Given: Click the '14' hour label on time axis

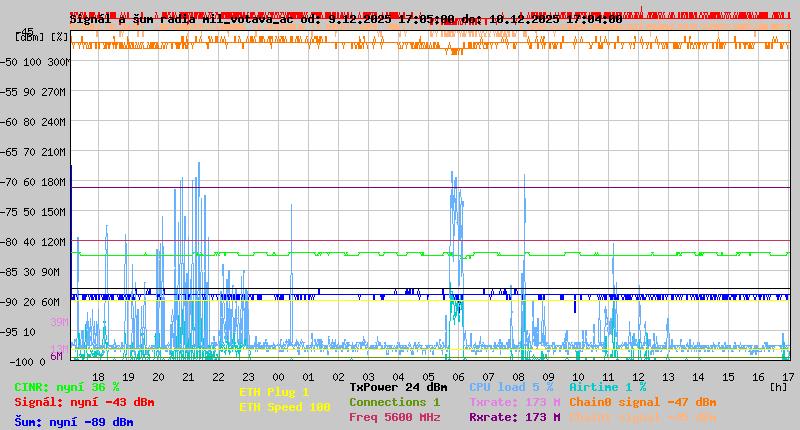Looking at the screenshot, I should (x=698, y=377).
